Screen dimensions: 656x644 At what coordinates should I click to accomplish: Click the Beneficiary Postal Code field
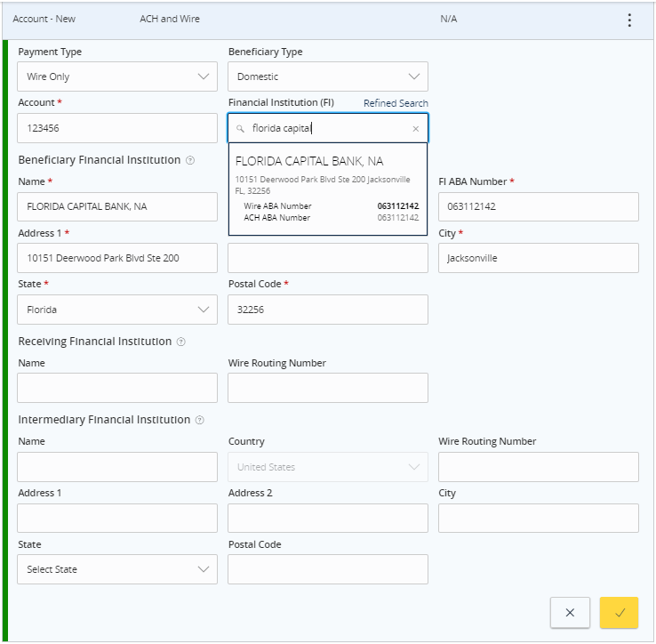(x=328, y=310)
